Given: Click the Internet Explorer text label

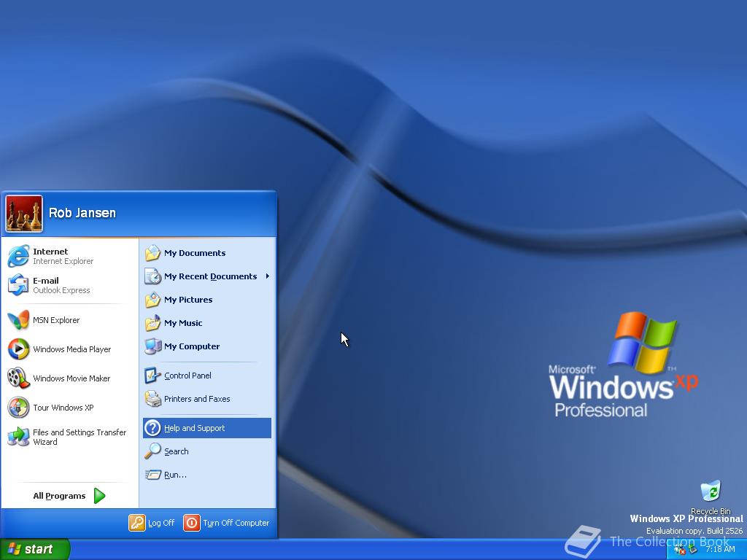Looking at the screenshot, I should pos(63,261).
